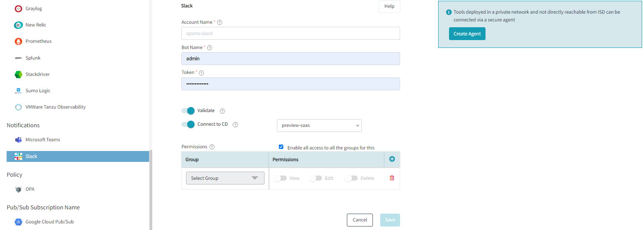Expand the Select Group dropdown
This screenshot has width=644, height=230.
tap(225, 178)
